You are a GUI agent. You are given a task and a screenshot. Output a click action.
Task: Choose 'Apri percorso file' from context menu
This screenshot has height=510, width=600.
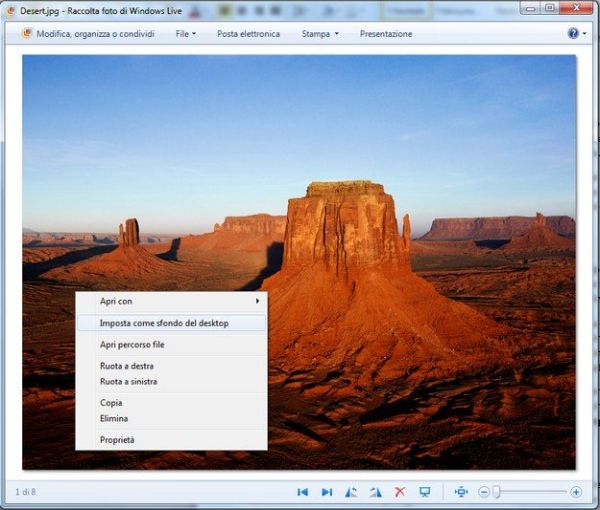point(132,345)
